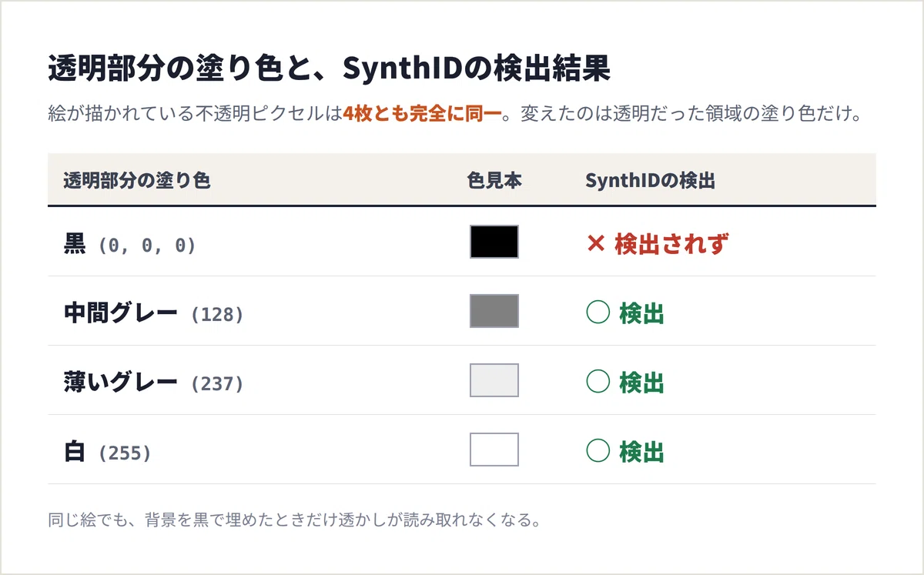This screenshot has width=924, height=575.
Task: Select the 白 (255) row label
Action: (x=107, y=452)
